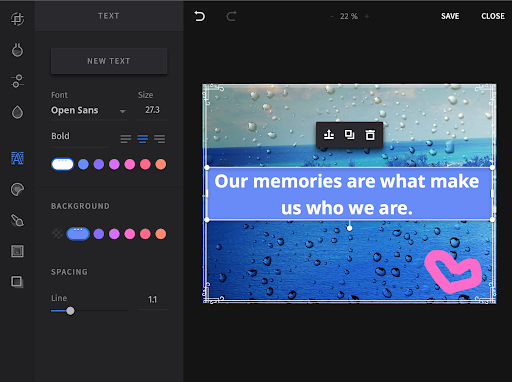
Task: Open the Filters flask tool
Action: pos(17,50)
